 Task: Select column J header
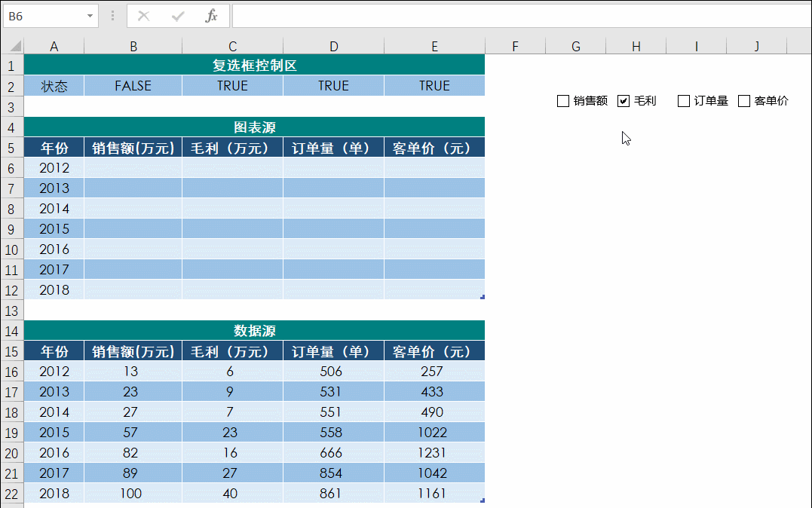click(757, 47)
